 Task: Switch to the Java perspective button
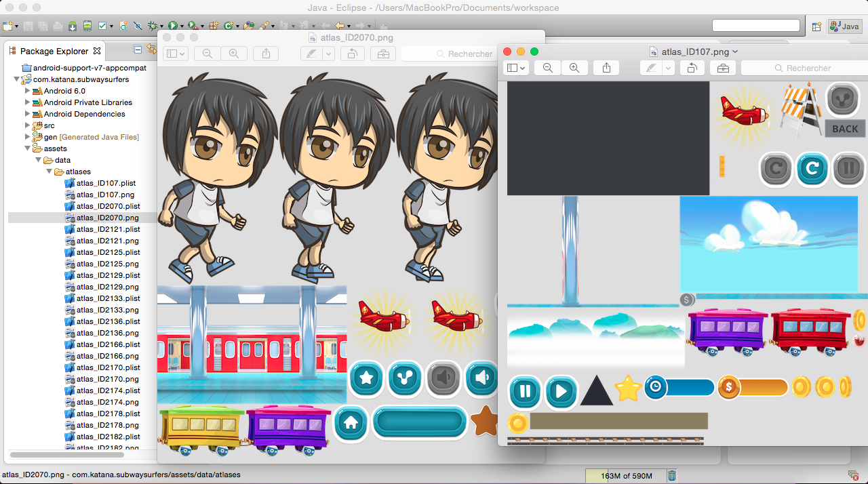(x=844, y=26)
